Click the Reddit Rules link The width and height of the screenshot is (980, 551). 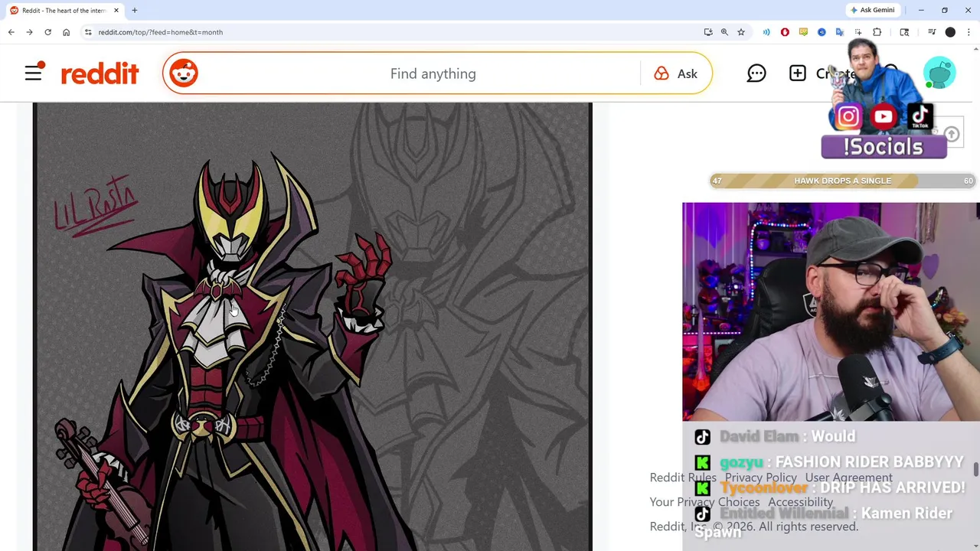click(683, 478)
